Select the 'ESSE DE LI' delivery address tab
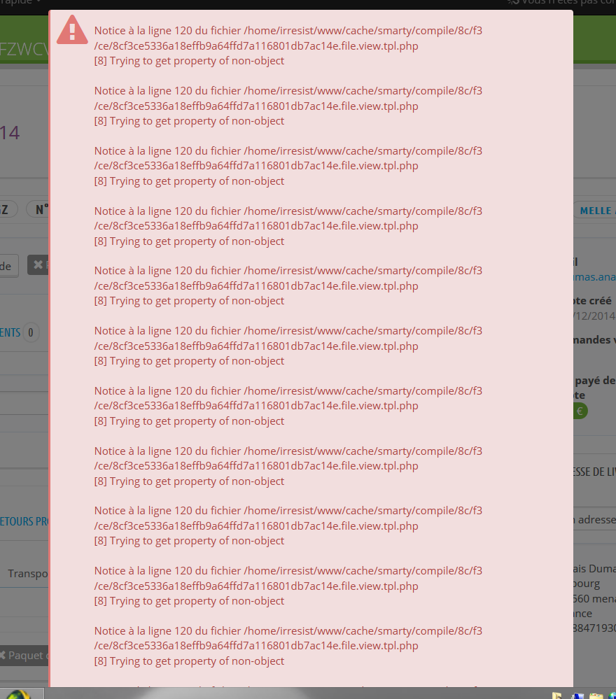 pos(594,472)
